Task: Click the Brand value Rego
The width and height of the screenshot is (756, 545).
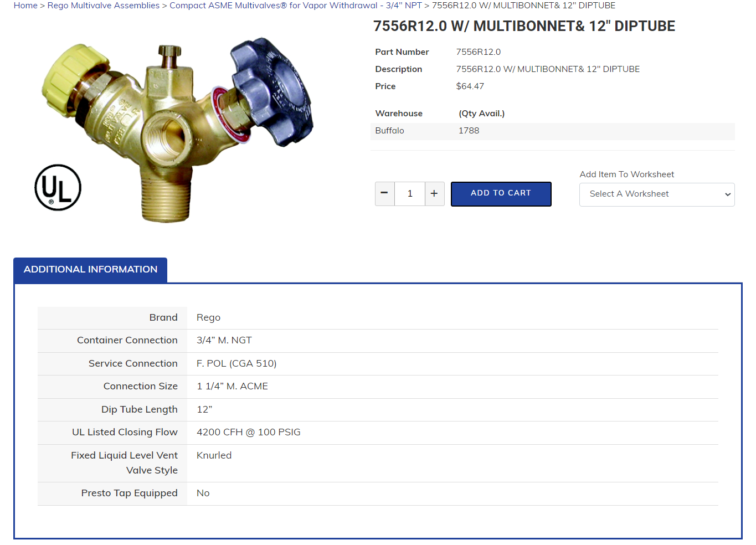Action: point(208,318)
